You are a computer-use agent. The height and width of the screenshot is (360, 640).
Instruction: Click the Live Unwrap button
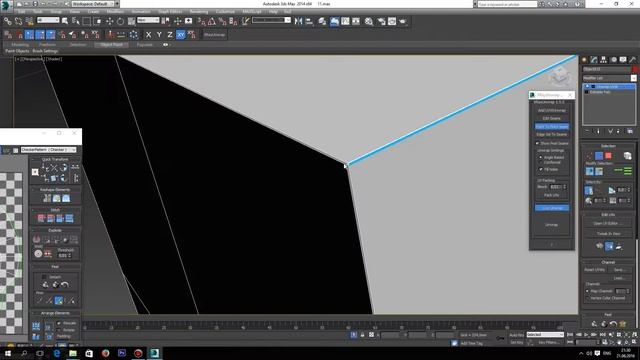pyautogui.click(x=552, y=208)
